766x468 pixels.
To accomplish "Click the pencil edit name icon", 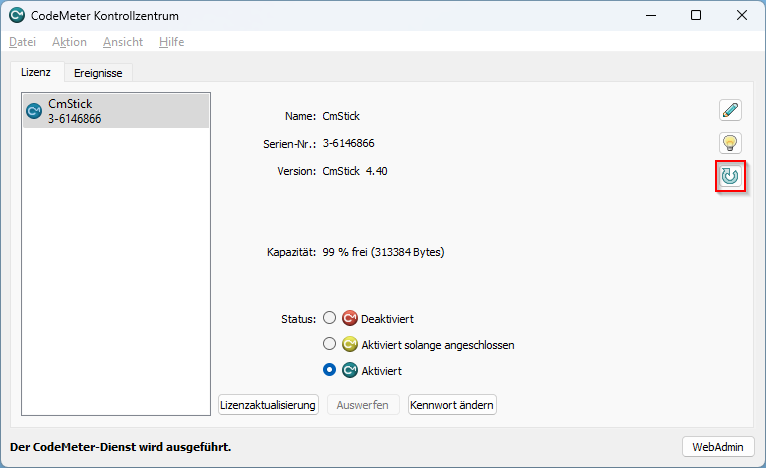I will point(731,111).
